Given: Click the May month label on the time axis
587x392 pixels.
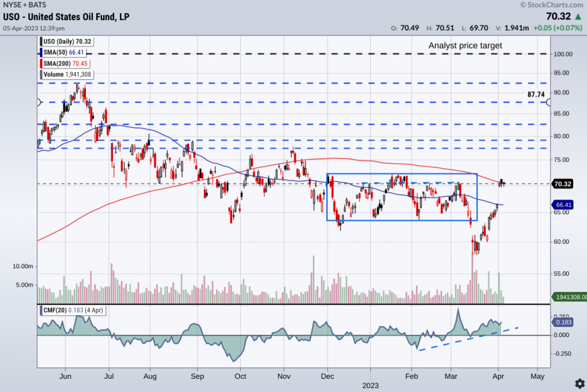Looking at the screenshot, I should tap(538, 377).
